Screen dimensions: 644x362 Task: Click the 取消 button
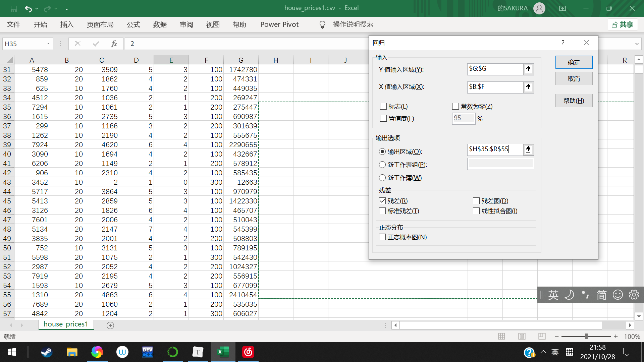point(574,78)
